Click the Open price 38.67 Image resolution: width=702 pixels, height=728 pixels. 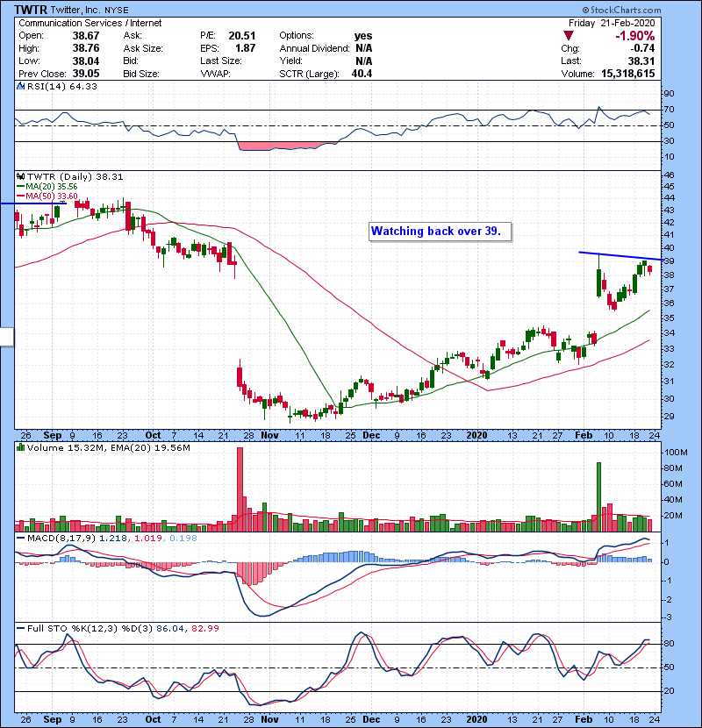(x=86, y=36)
